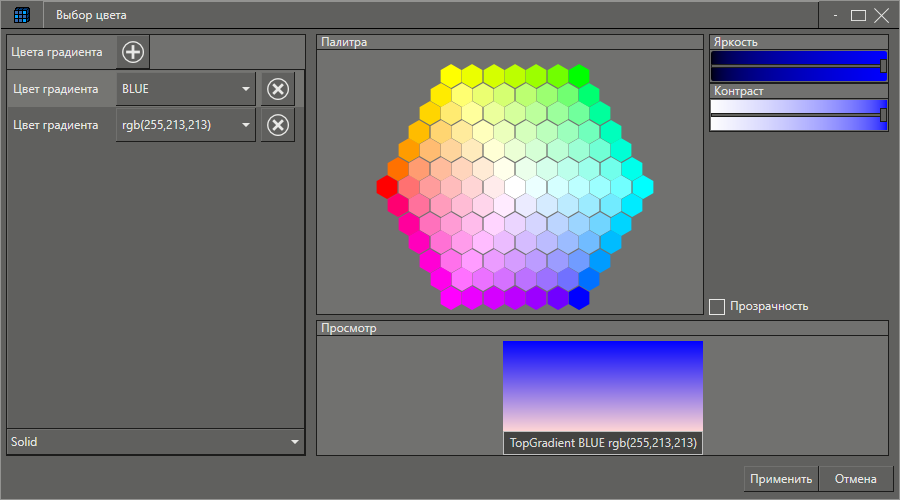Add a new gradient color with plus icon
This screenshot has height=500, width=900.
133,52
